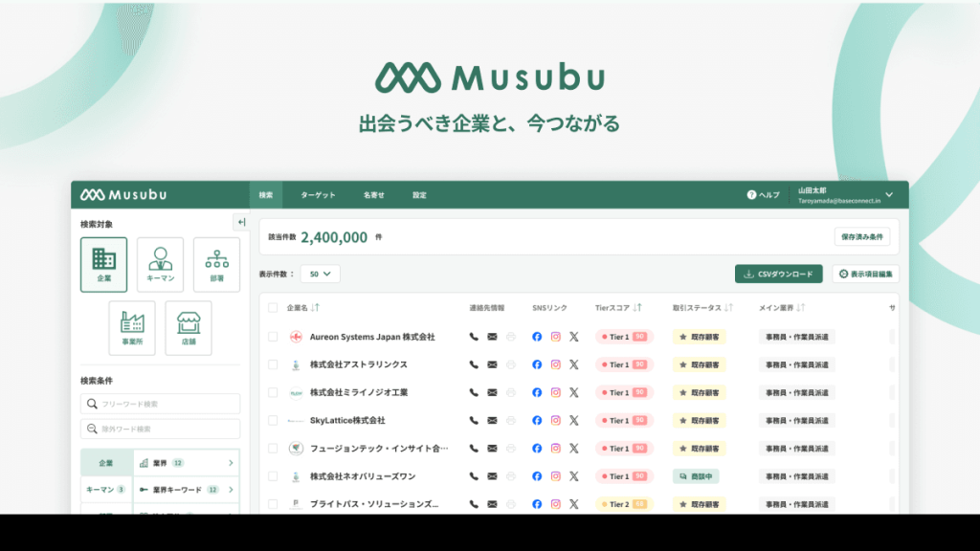Click the CSVダウンロード button
The height and width of the screenshot is (551, 980).
pos(779,274)
